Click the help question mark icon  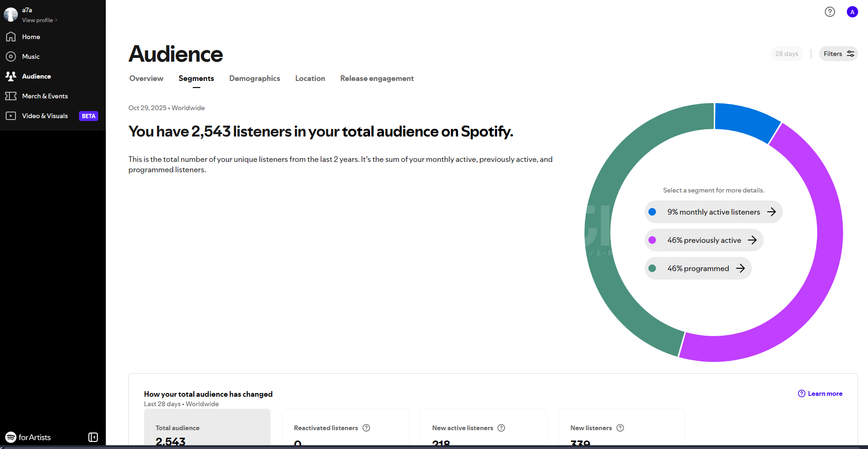(830, 12)
